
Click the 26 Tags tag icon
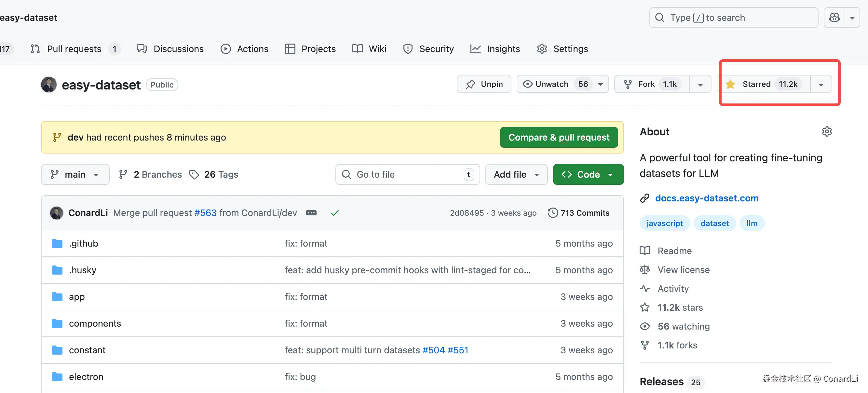(194, 175)
